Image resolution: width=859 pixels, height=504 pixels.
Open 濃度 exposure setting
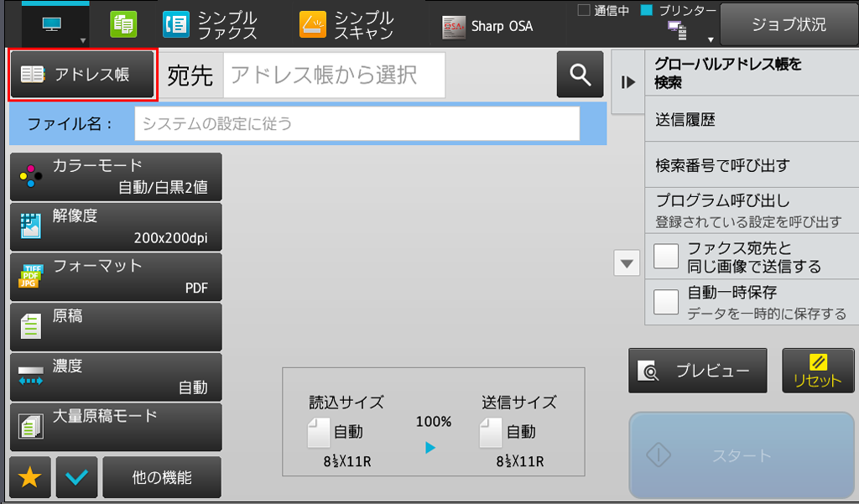pos(116,377)
